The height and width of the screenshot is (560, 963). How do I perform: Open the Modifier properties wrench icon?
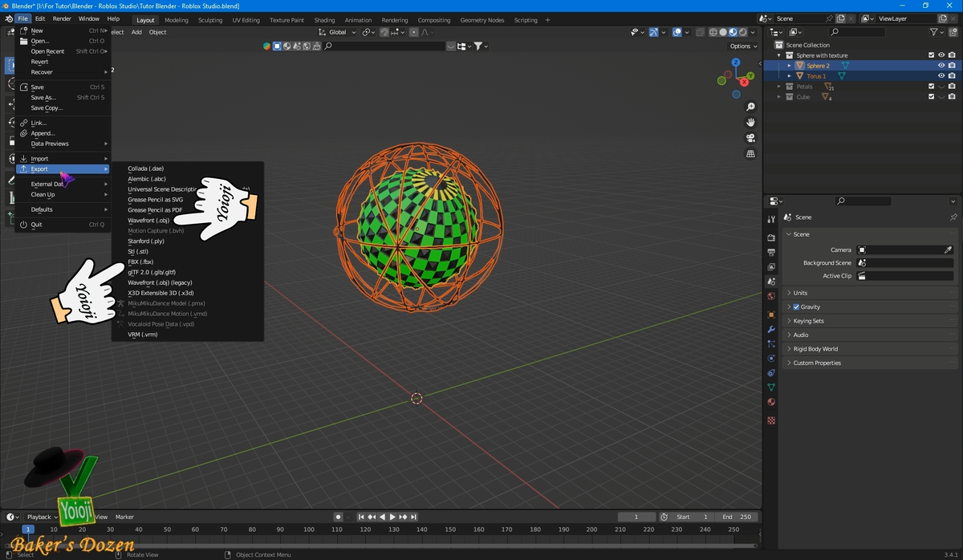(x=771, y=330)
